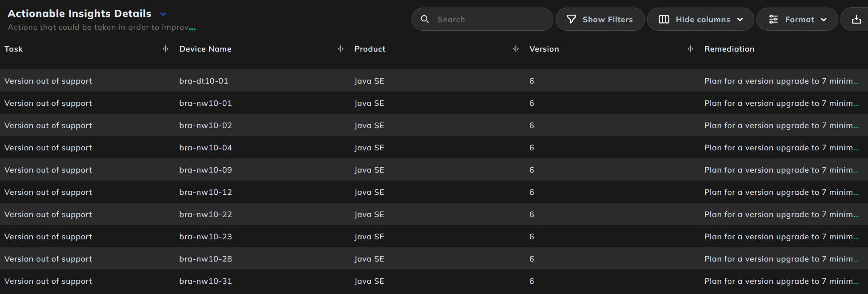This screenshot has height=294, width=868.
Task: Select device name bra-nw10-04
Action: 205,148
